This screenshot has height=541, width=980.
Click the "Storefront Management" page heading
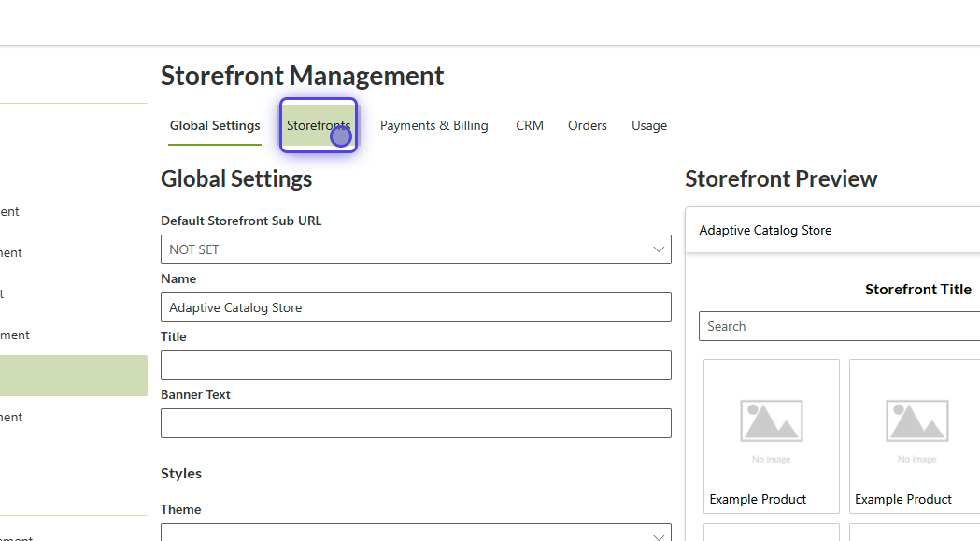click(302, 76)
